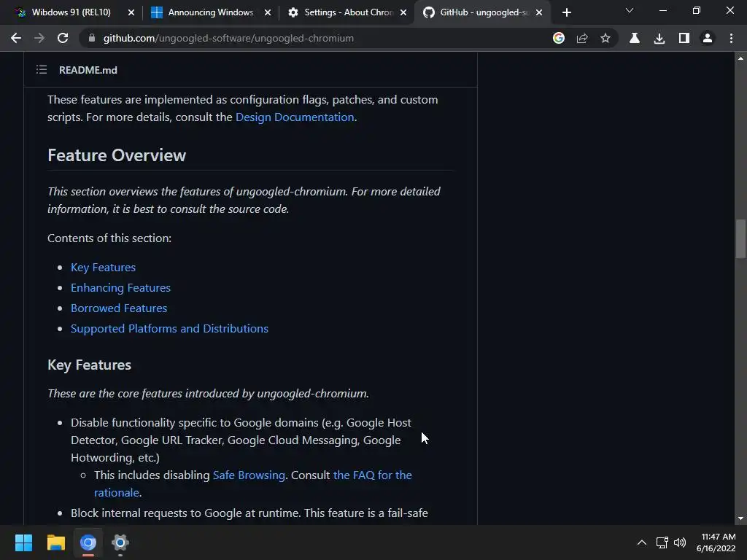Viewport: 747px width, 560px height.
Task: Open README table of contents icon
Action: [x=42, y=70]
